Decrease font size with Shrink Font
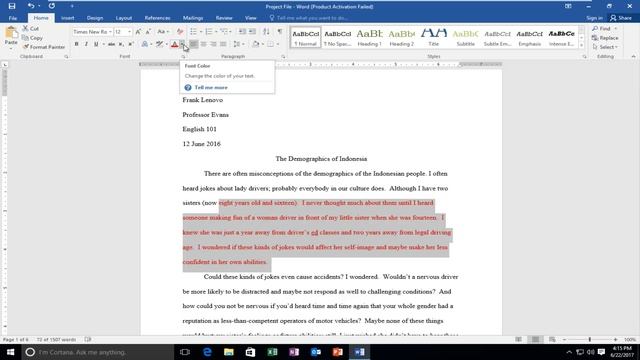640x360 pixels. pos(148,32)
